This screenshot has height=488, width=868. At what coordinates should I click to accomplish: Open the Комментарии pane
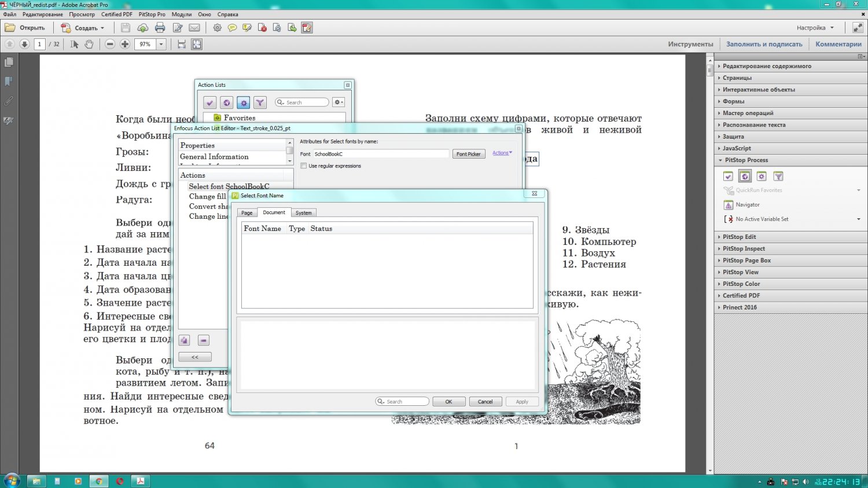(838, 44)
